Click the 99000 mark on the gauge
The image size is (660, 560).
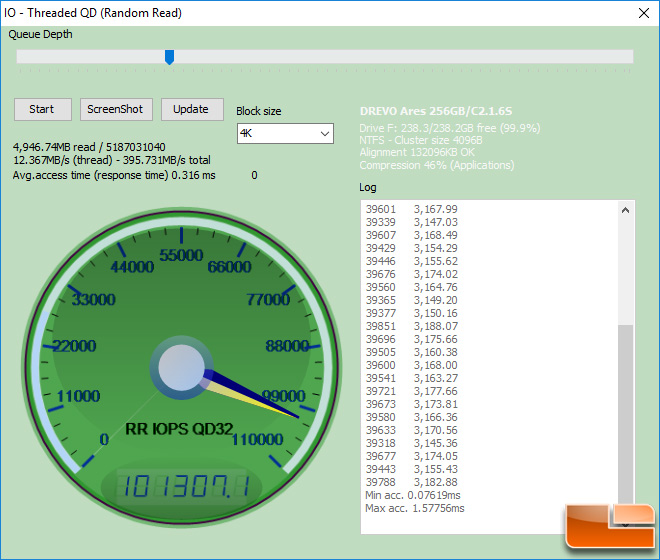pos(284,396)
